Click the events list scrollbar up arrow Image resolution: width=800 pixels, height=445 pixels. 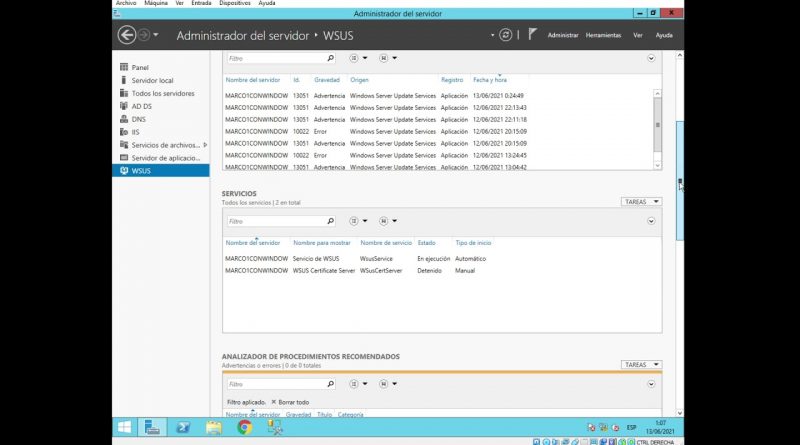tap(657, 93)
